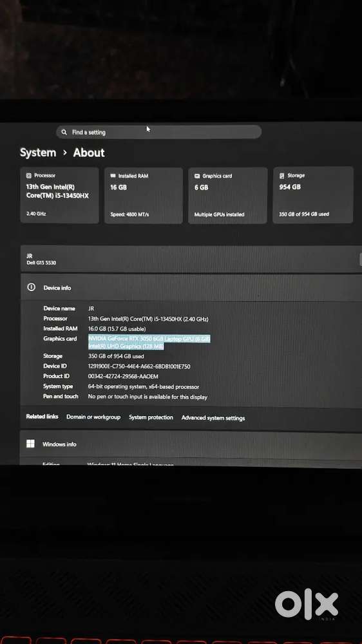This screenshot has width=362, height=644.
Task: Click the Device info circle icon
Action: pos(31,287)
